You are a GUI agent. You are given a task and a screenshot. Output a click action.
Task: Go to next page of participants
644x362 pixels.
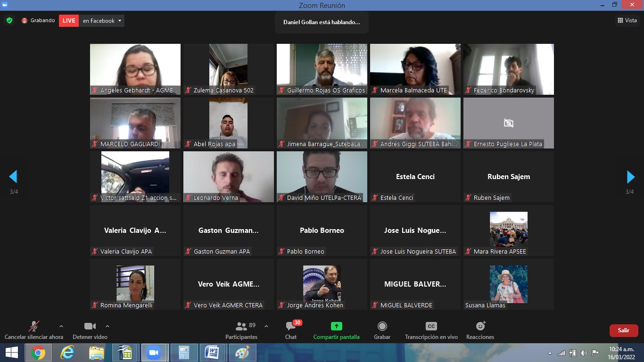[x=630, y=177]
